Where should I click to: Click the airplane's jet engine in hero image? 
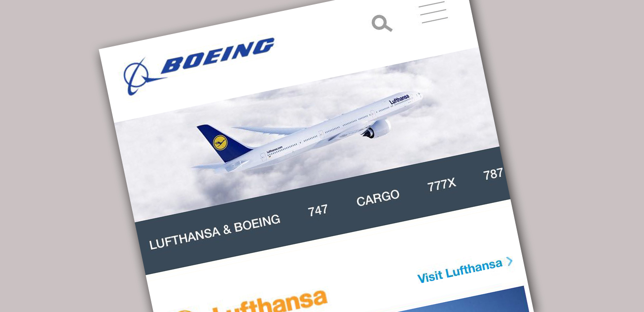pos(377,129)
